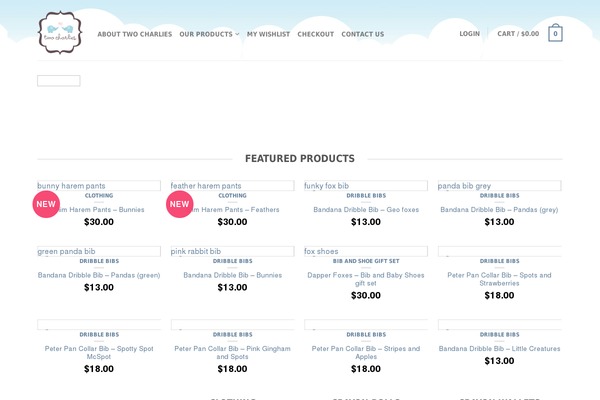Open Peter Pan Collar Bib – Spotty Spot McSpot
This screenshot has height=400, width=600.
pyautogui.click(x=99, y=353)
